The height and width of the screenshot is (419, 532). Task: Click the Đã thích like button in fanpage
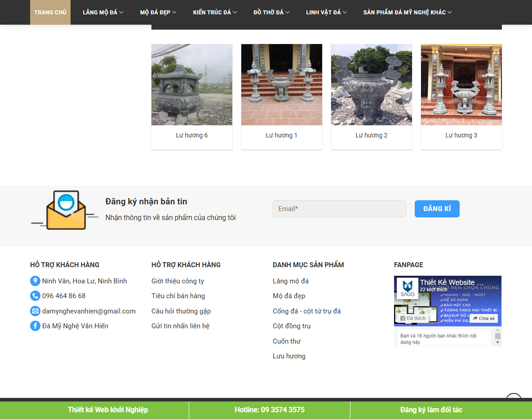click(x=412, y=317)
